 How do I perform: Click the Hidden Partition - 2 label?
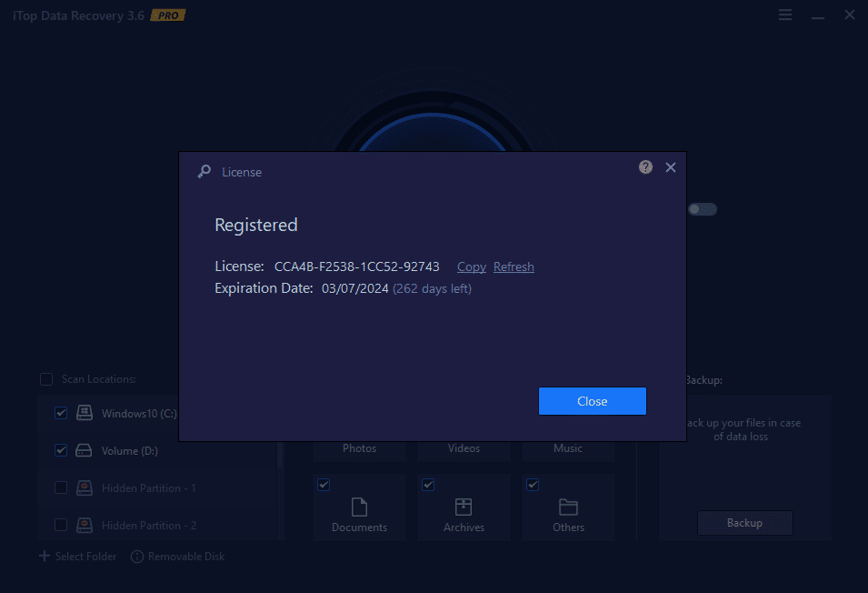click(x=149, y=526)
